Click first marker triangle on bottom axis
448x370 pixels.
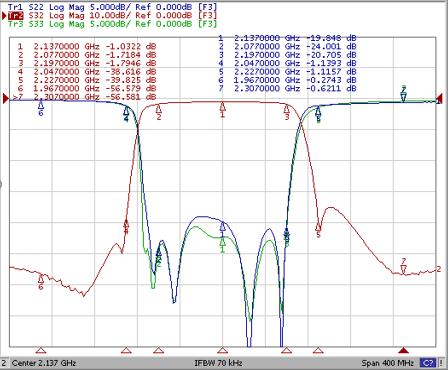pos(41,350)
